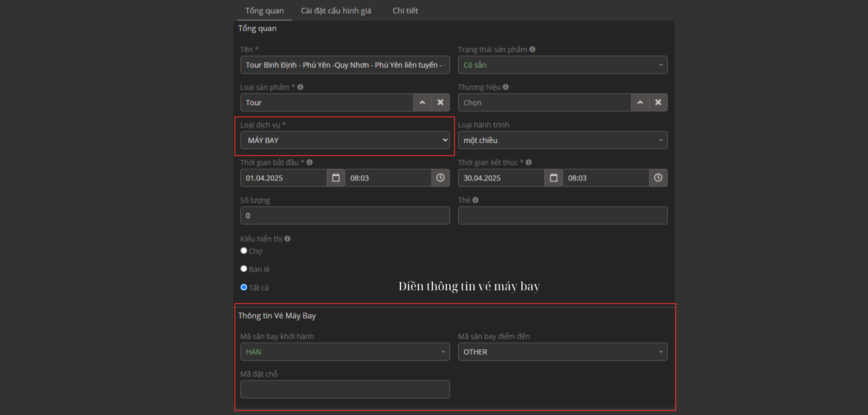Open the Chi tiết tab
Viewport: 868px width, 415px height.
[405, 10]
